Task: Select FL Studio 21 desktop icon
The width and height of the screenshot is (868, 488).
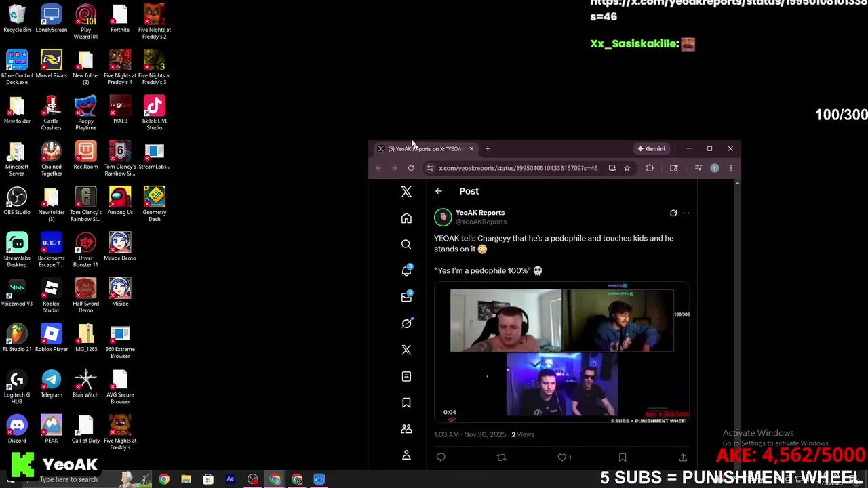Action: coord(17,338)
